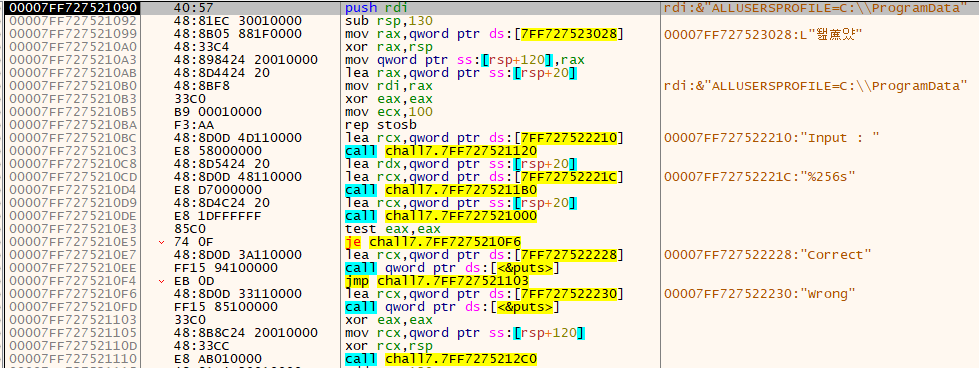Image resolution: width=979 pixels, height=368 pixels.
Task: Click 'call chall7.7FF7275211B0' instruction
Action: coord(441,191)
